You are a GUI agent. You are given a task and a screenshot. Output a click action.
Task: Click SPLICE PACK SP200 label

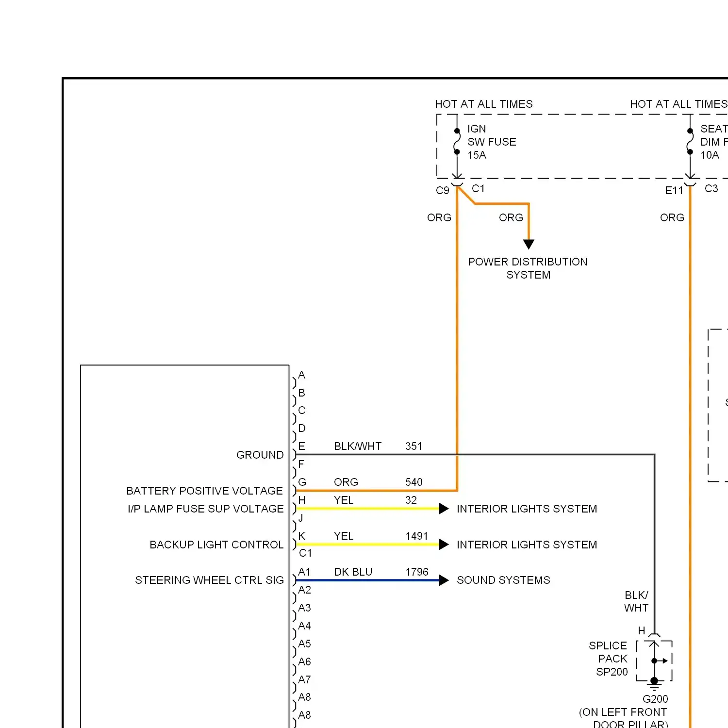point(608,659)
